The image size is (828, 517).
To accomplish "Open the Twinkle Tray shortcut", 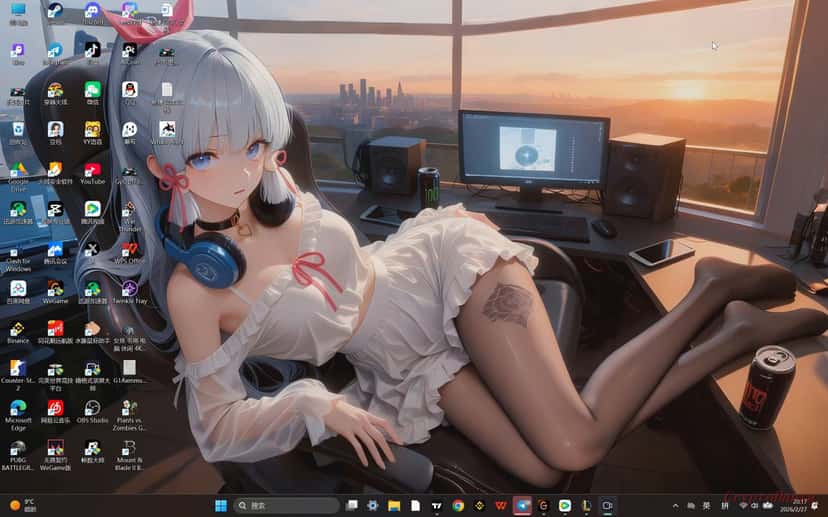I will [129, 292].
